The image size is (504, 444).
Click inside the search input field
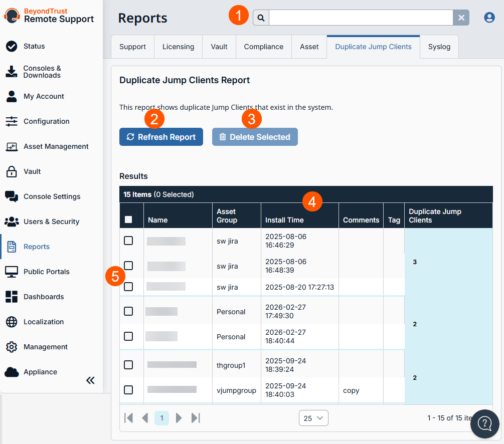point(361,18)
